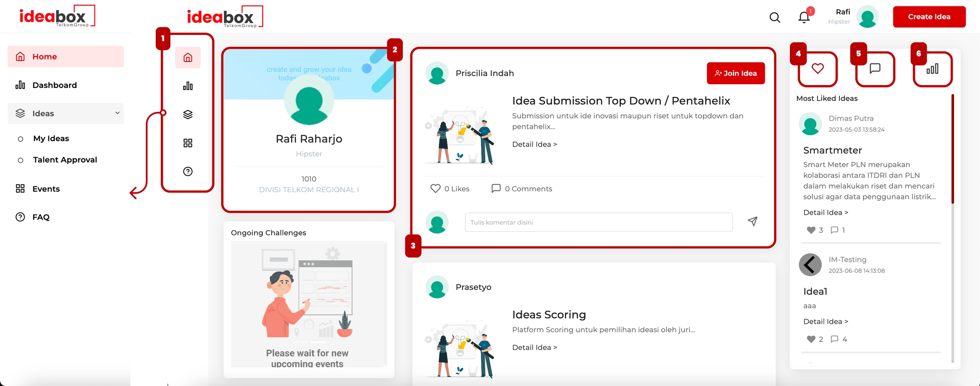The image size is (980, 386).
Task: Collapse the Ideas menu chevron
Action: (x=117, y=113)
